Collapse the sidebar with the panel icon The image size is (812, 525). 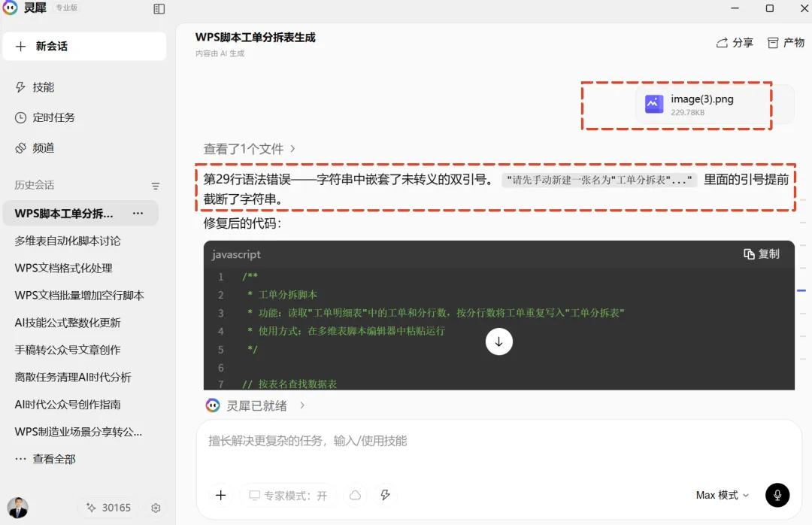pyautogui.click(x=159, y=9)
